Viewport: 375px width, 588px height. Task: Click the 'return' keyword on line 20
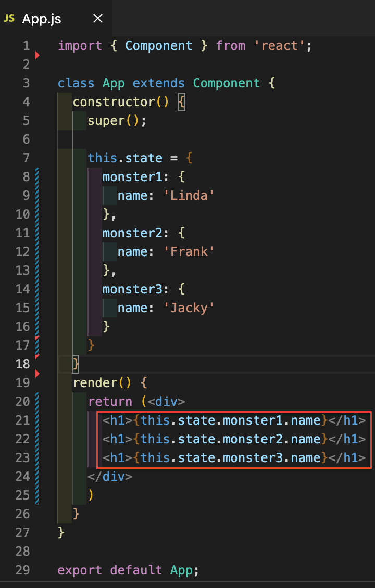pos(110,402)
